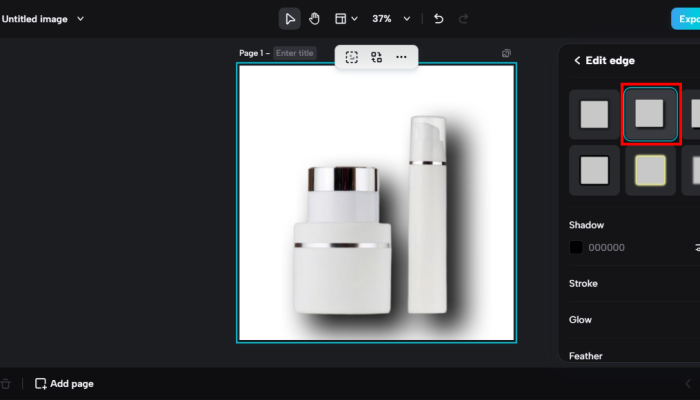Expand the Untitled image file menu
This screenshot has width=700, height=400.
click(43, 19)
